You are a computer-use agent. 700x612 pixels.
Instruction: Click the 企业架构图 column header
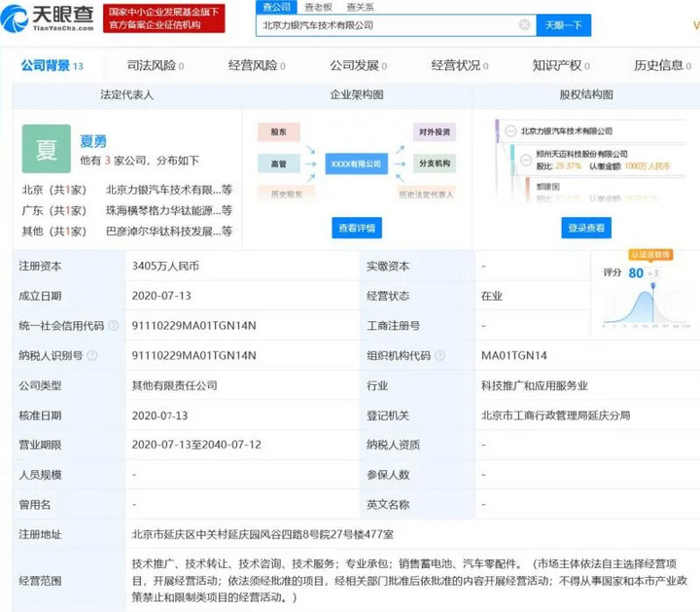[357, 94]
